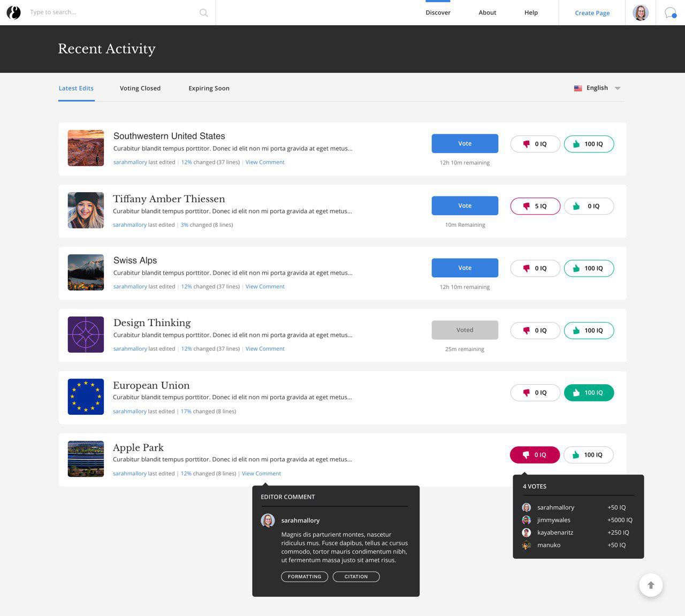The image size is (685, 616).
Task: Open your profile avatar in the top bar
Action: click(640, 12)
